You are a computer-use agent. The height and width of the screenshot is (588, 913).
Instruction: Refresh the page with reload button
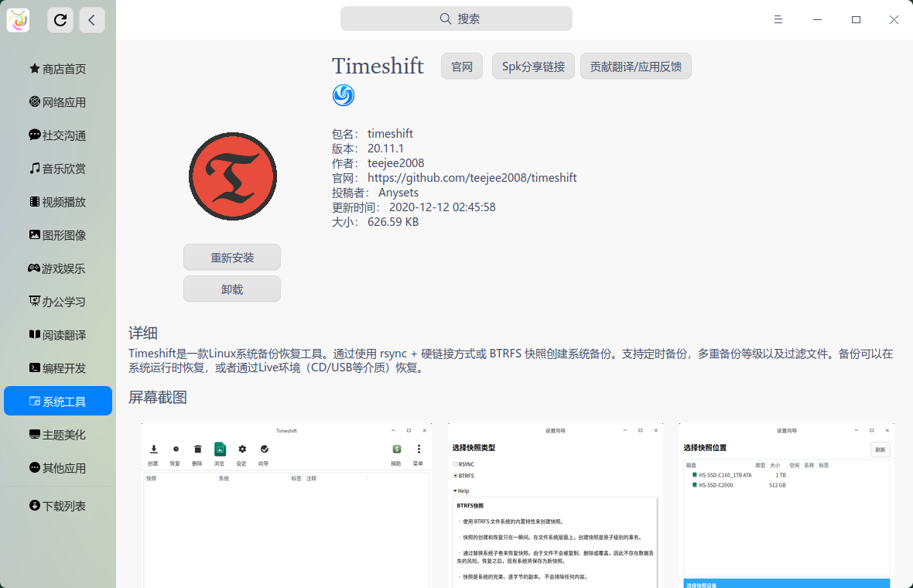coord(60,20)
